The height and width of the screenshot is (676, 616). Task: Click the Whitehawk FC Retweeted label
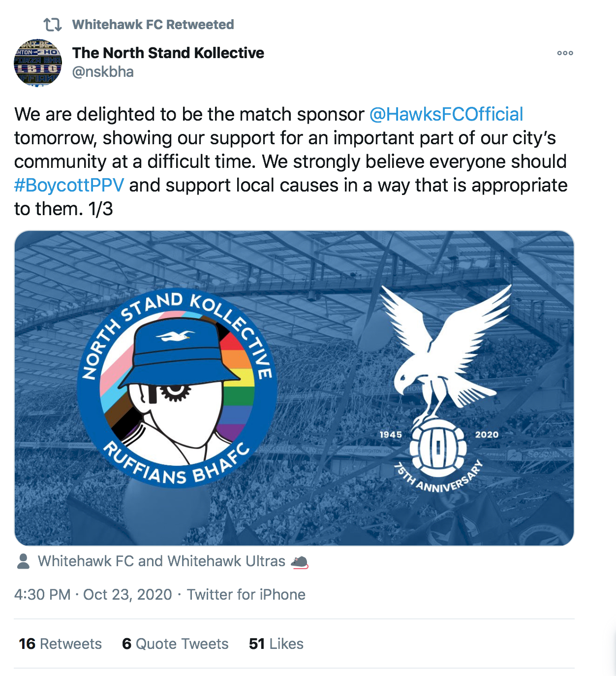click(153, 25)
